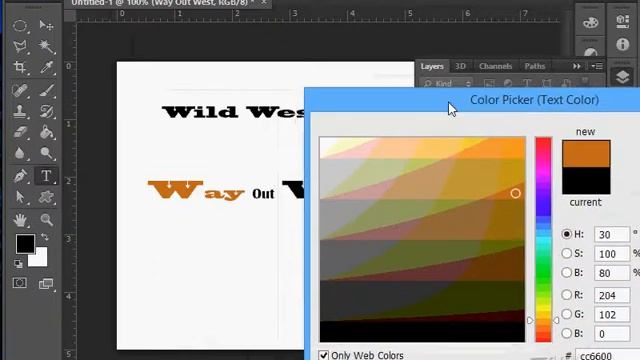The width and height of the screenshot is (640, 360).
Task: Open the Layers panel dock icon
Action: point(622,77)
